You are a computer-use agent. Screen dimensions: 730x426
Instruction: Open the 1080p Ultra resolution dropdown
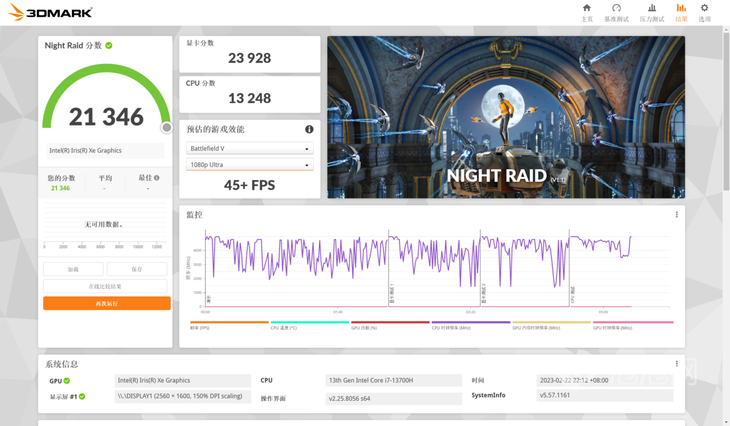click(x=250, y=165)
